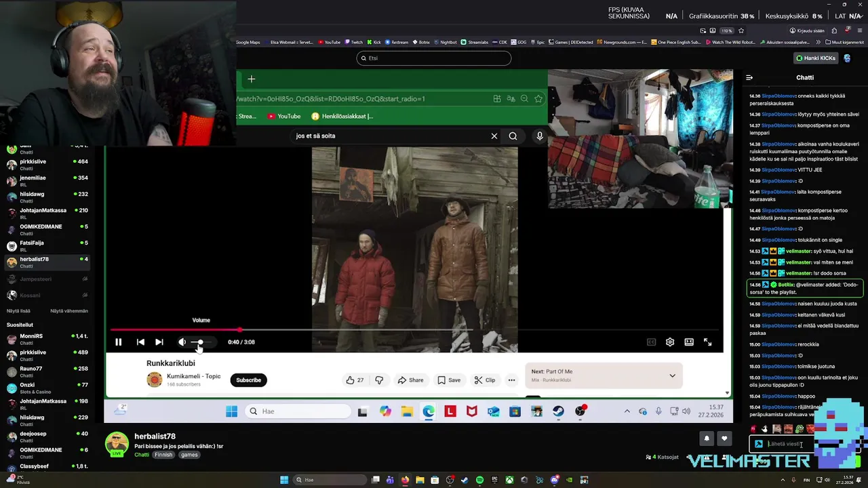Mute the YouTube player speaker icon

(x=182, y=342)
